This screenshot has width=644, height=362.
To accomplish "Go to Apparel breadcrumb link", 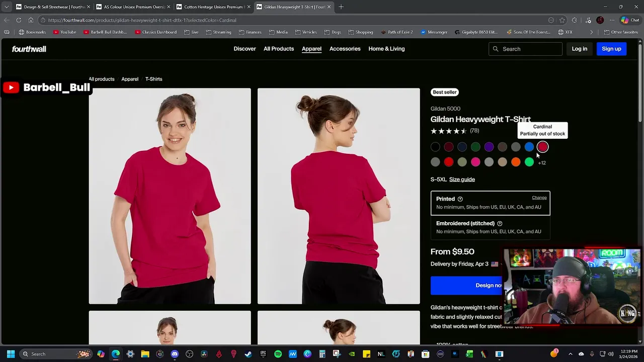I will click(130, 79).
